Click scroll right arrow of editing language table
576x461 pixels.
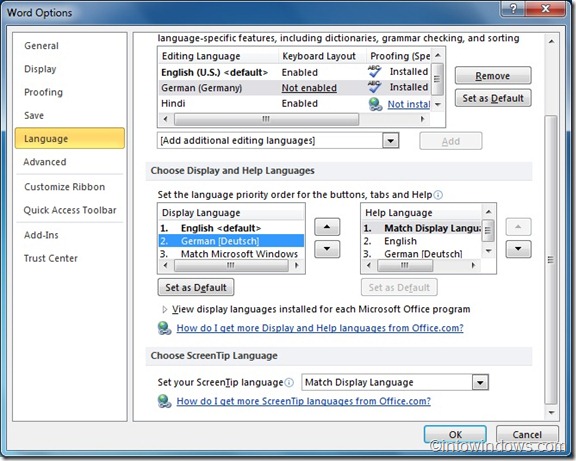point(423,119)
